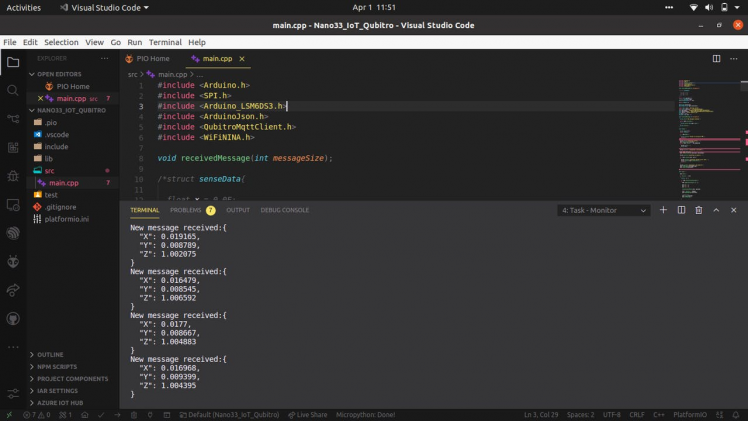
Task: Expand the NPM SCRIPTS section
Action: pyautogui.click(x=57, y=367)
